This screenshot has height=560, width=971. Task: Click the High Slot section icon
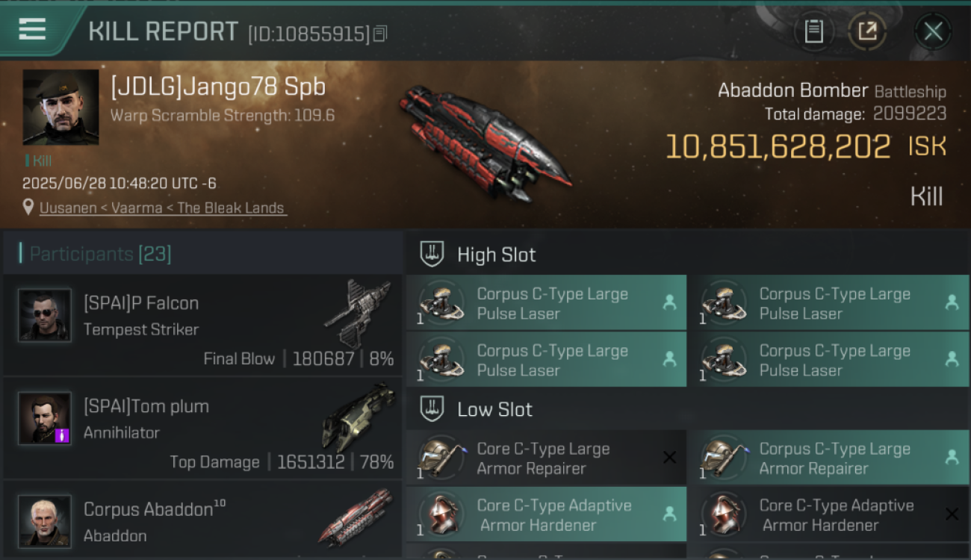click(x=432, y=254)
